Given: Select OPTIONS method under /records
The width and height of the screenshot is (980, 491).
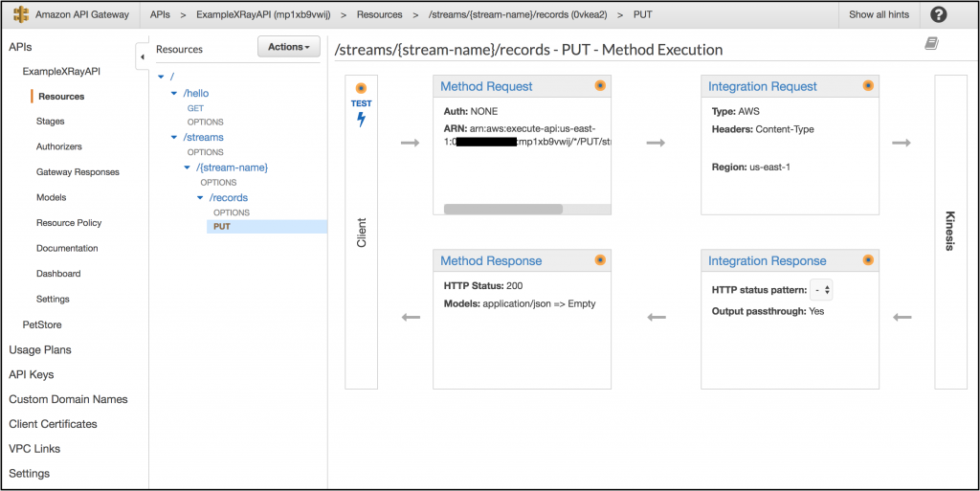Looking at the screenshot, I should (x=232, y=212).
